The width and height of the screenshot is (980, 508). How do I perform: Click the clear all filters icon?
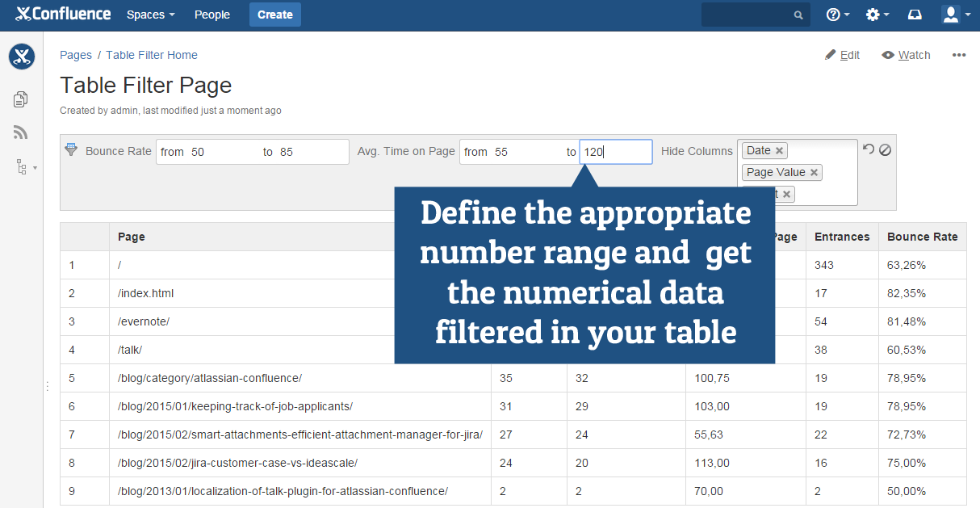[885, 149]
